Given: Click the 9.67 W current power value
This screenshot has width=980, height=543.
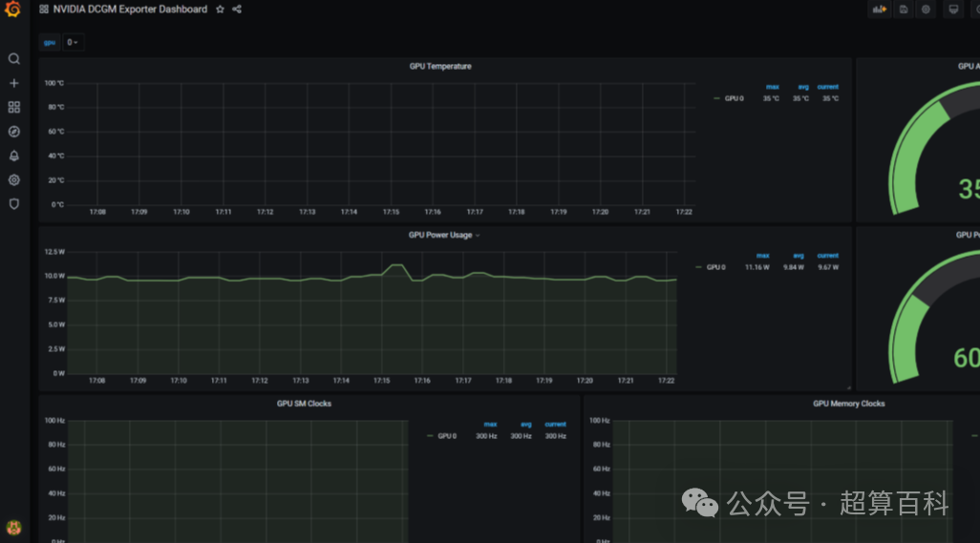Looking at the screenshot, I should (828, 267).
